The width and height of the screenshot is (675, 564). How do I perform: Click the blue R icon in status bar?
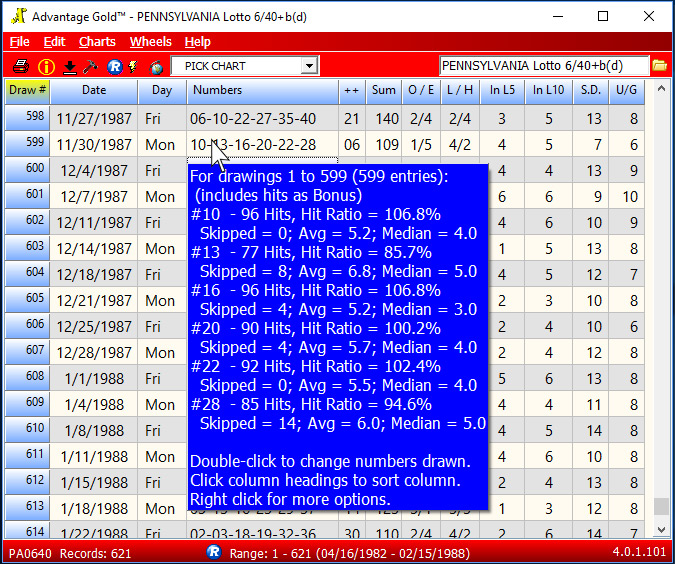tap(214, 552)
